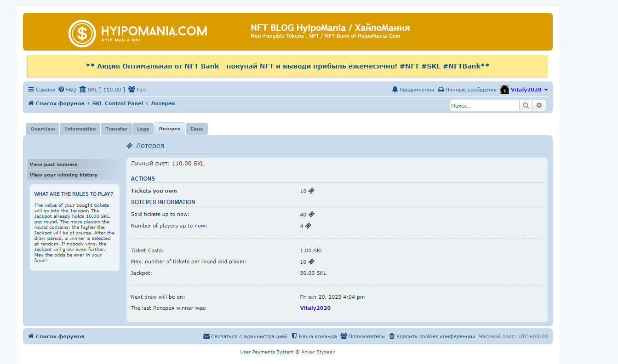Click View past winners
The width and height of the screenshot is (618, 364).
point(53,165)
